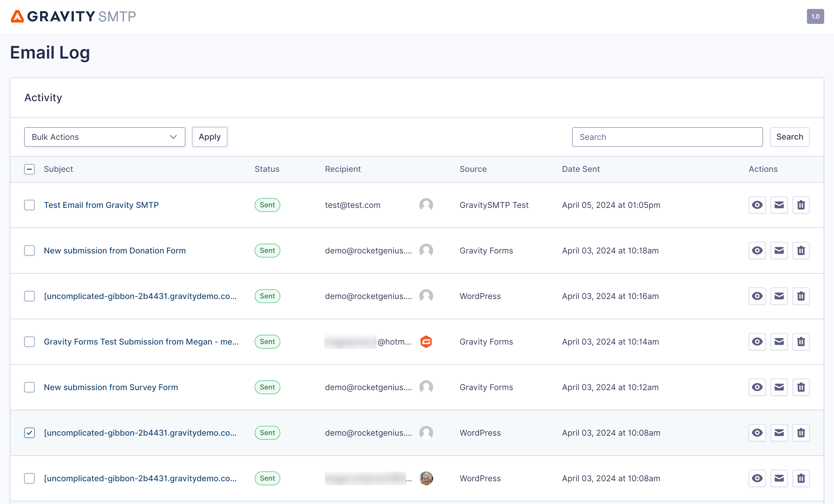The height and width of the screenshot is (504, 834).
Task: View the last row's WordPress email with photo avatar
Action: point(757,478)
